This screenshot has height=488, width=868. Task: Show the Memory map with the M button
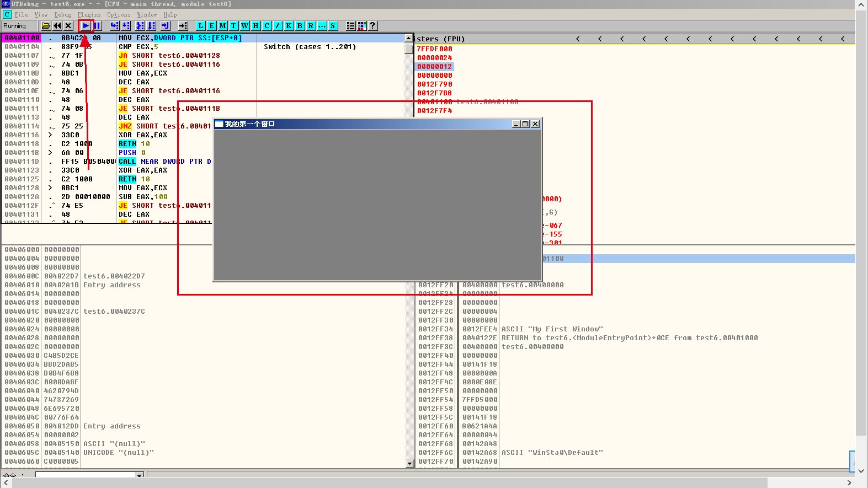tap(222, 26)
